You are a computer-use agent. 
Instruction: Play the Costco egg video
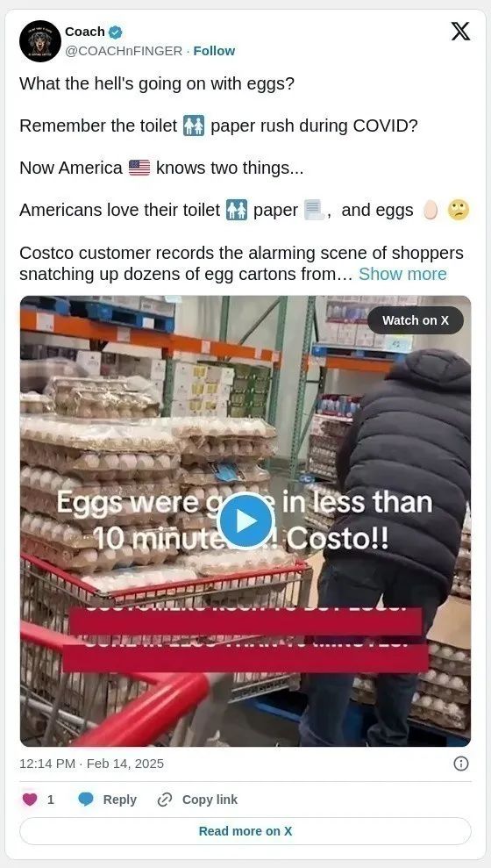click(245, 521)
